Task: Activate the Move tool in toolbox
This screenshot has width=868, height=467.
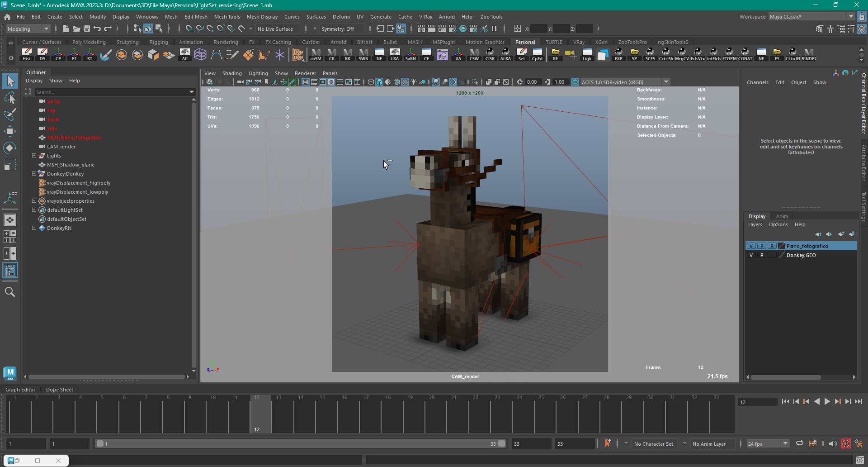Action: (10, 131)
